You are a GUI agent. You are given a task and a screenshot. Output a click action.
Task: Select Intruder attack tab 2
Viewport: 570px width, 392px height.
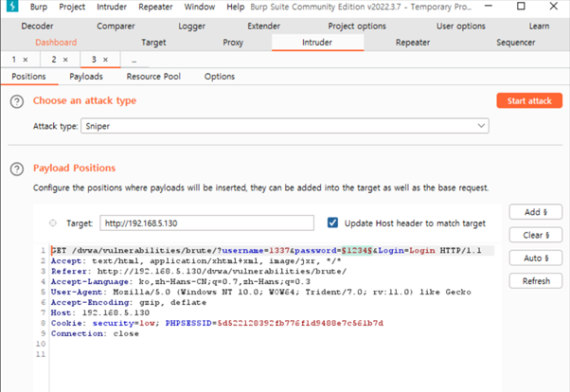click(54, 60)
